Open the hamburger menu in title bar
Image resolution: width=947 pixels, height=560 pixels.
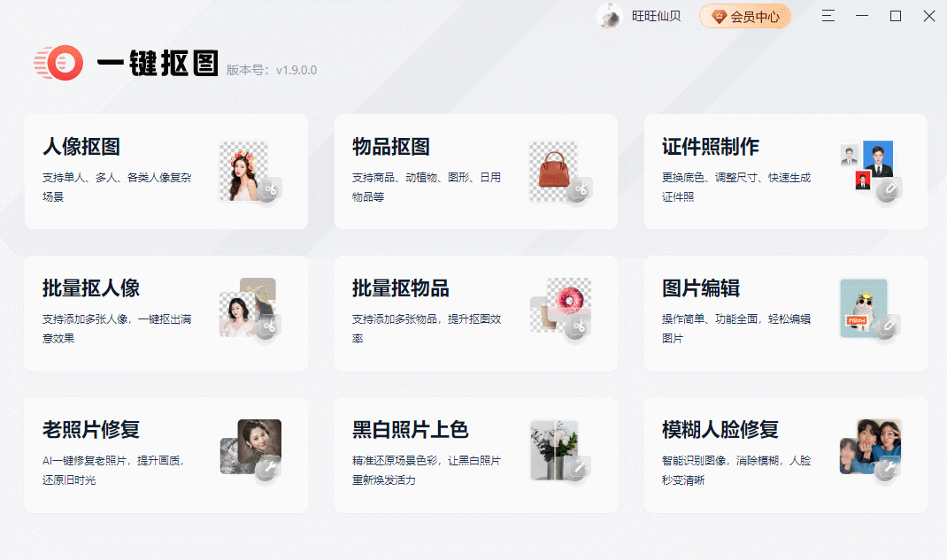click(x=828, y=16)
